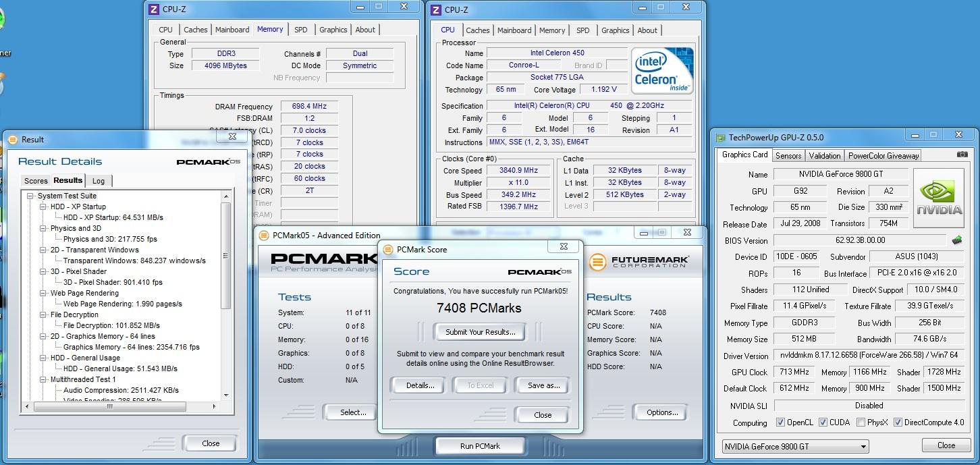Click Close button in Result Details window

pos(211,443)
